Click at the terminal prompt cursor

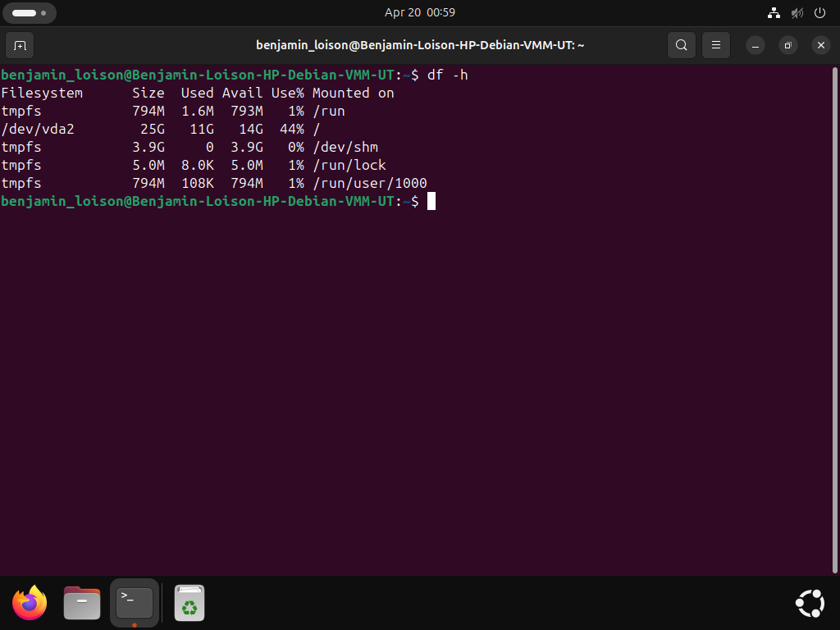click(x=431, y=202)
